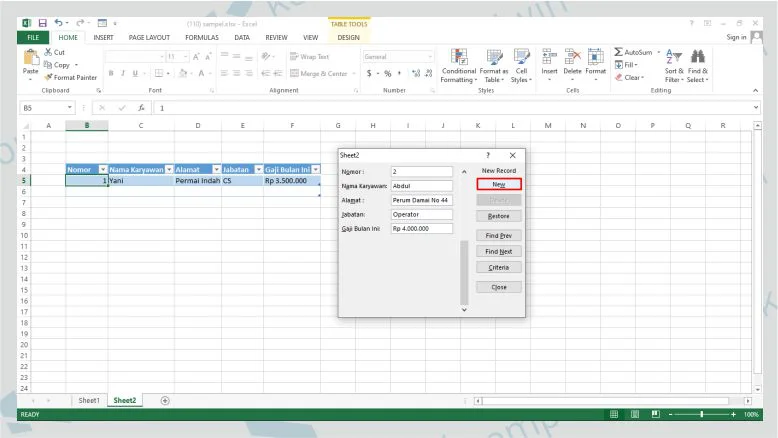Open the Jabatan column filter dropdown
Image resolution: width=778 pixels, height=438 pixels.
(257, 169)
